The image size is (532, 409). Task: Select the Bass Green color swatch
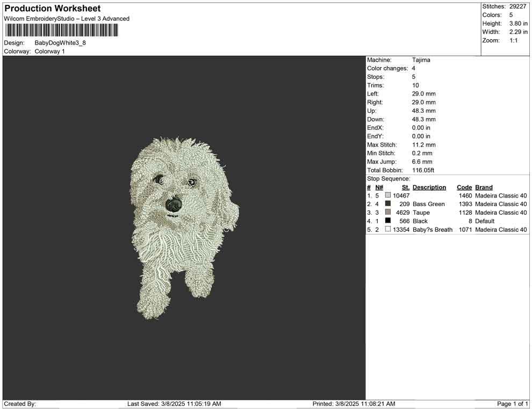[388, 204]
